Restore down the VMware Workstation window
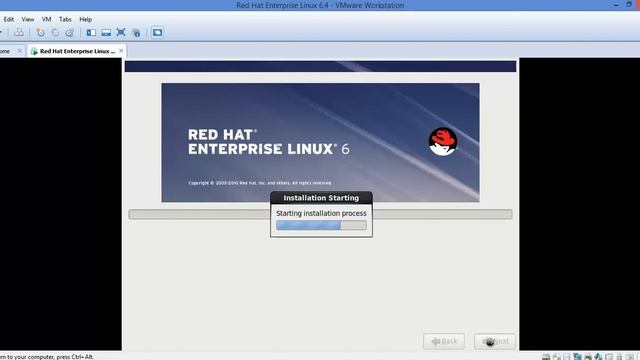The image size is (640, 360). click(x=629, y=4)
